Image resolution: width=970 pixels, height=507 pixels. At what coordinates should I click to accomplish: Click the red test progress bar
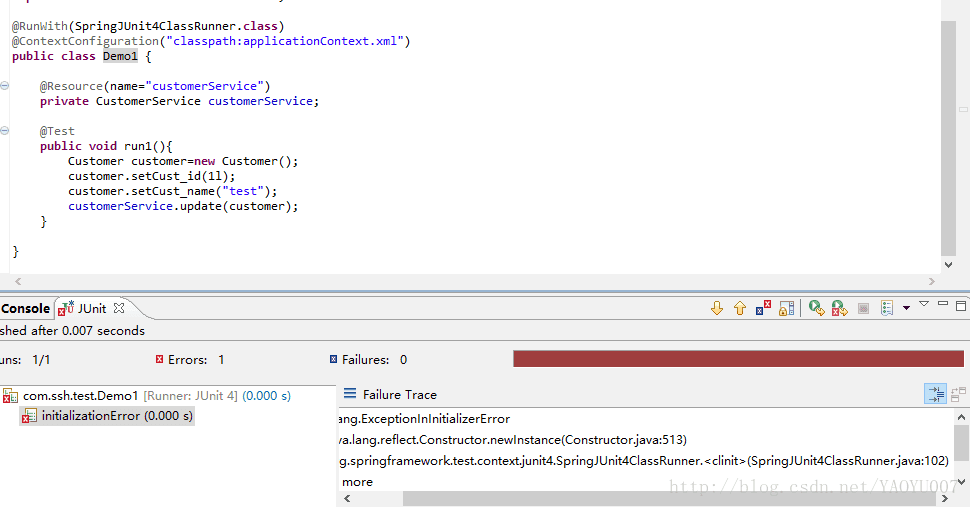(738, 359)
